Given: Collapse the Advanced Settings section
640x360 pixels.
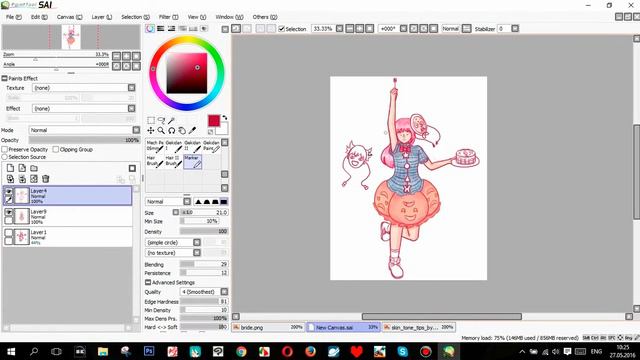Looking at the screenshot, I should coord(148,282).
